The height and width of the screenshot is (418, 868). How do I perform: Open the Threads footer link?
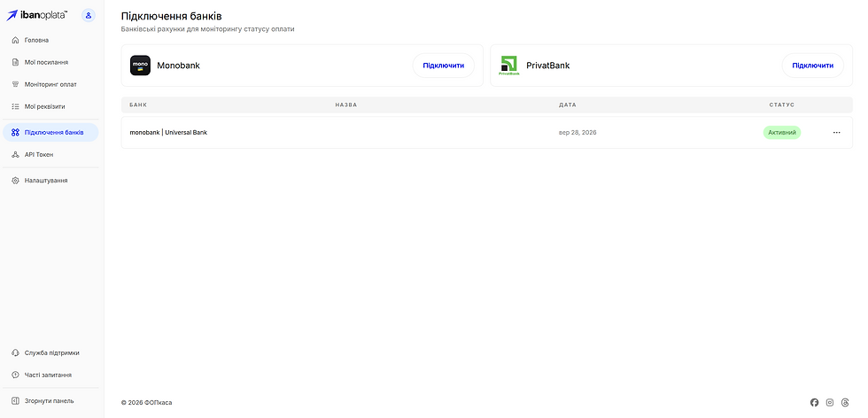(x=845, y=402)
